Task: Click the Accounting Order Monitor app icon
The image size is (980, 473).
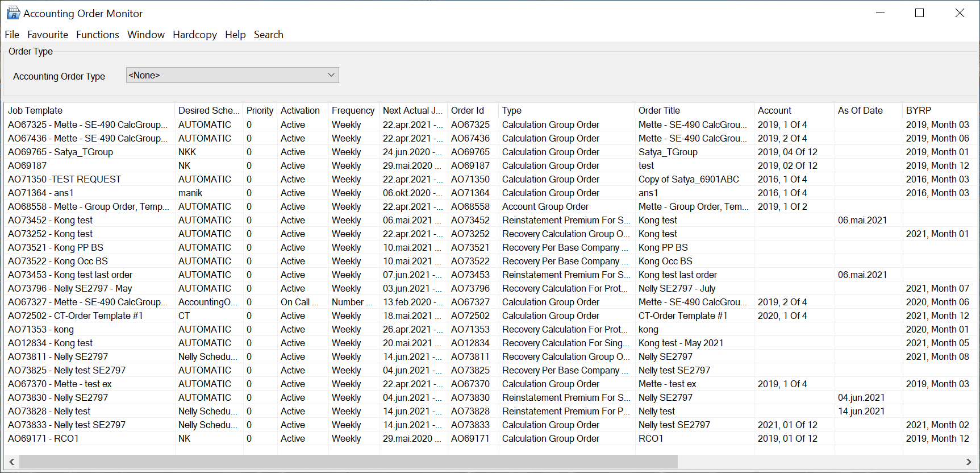Action: coord(12,13)
